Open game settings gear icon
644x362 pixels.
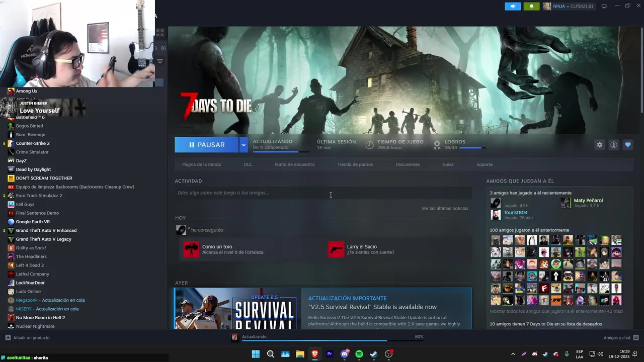(599, 145)
